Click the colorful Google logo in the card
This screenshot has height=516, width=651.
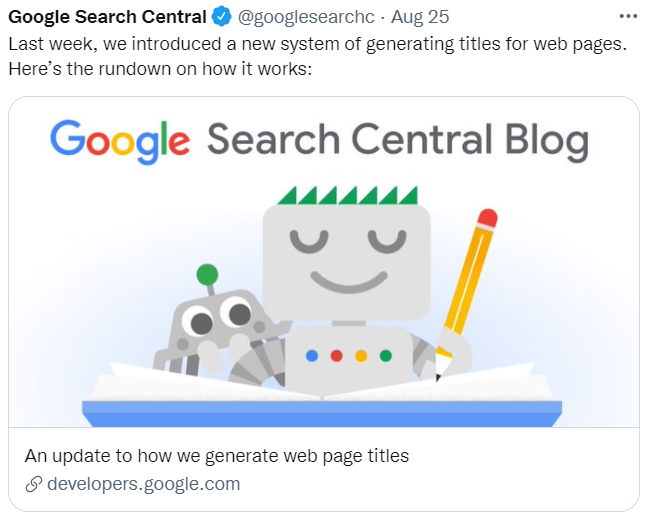120,141
